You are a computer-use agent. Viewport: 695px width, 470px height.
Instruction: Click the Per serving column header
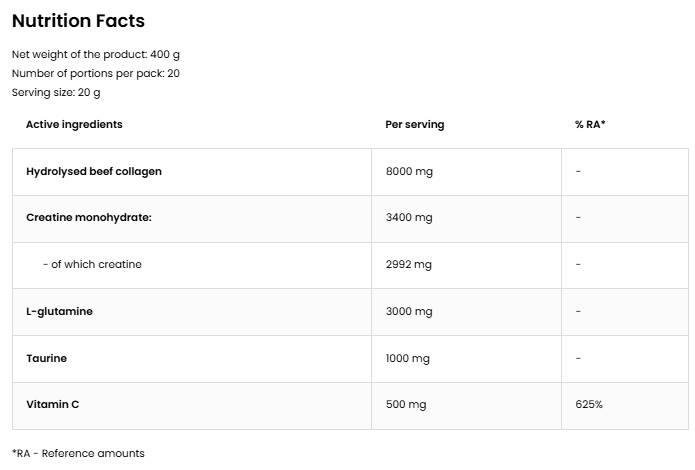(414, 125)
